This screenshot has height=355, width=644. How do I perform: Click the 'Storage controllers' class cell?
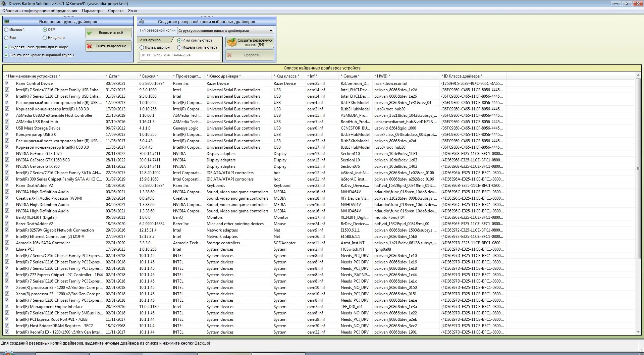click(223, 243)
